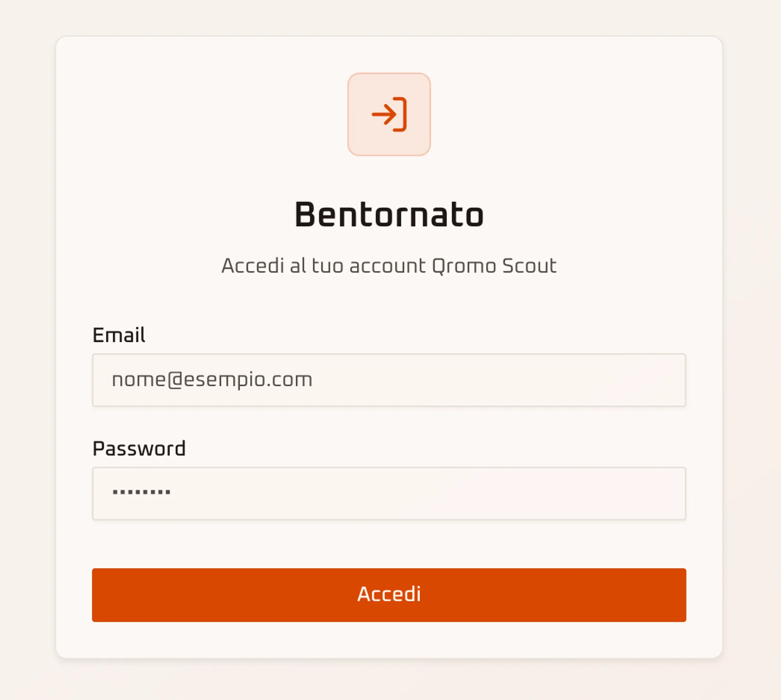Viewport: 781px width, 700px height.
Task: Select the bracket-with-arrow login symbol
Action: 389,114
